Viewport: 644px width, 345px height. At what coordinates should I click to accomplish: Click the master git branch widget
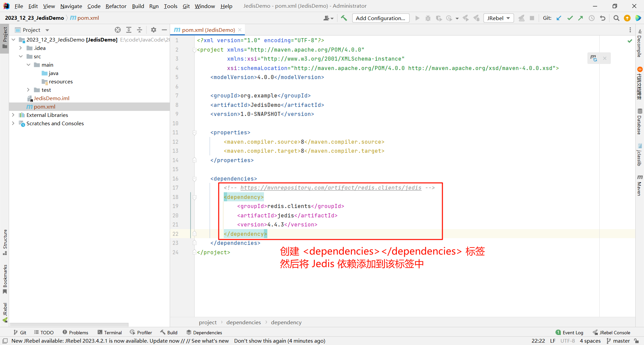pyautogui.click(x=618, y=341)
